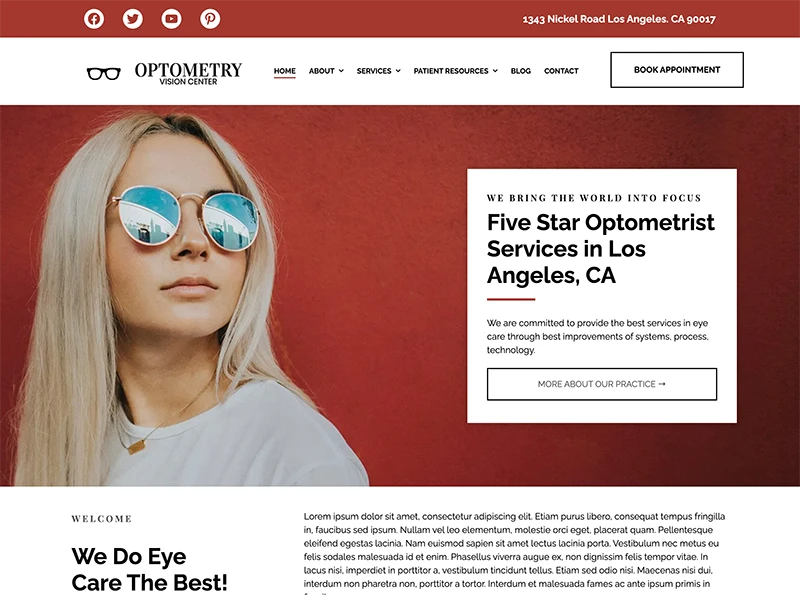
Task: Click the Optometry Vision Center logo text
Action: pos(188,73)
